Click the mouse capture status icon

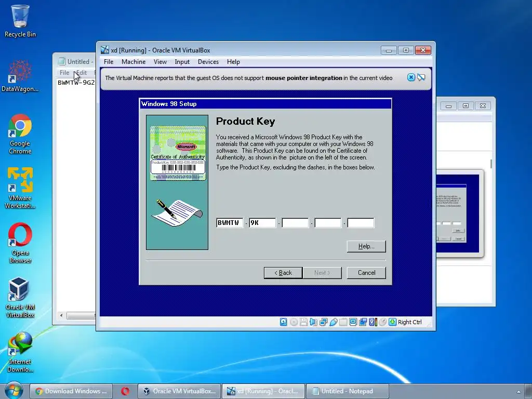[382, 322]
